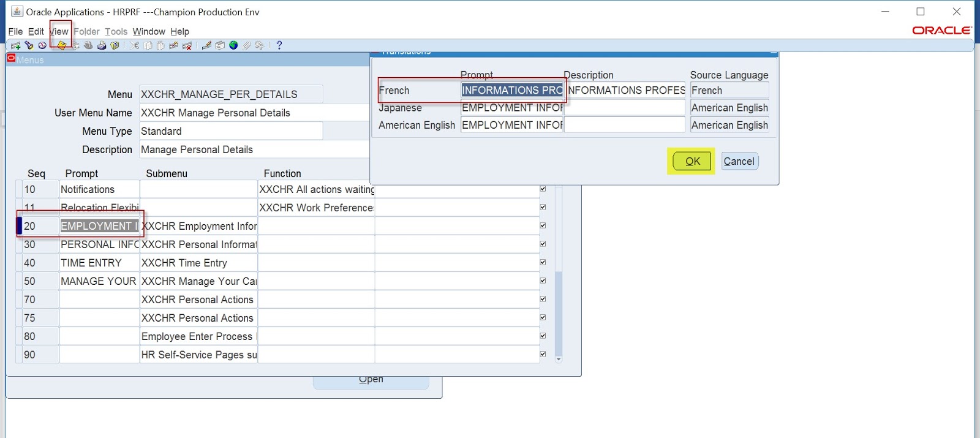This screenshot has height=438, width=980.
Task: Open the Tools menu
Action: click(116, 31)
